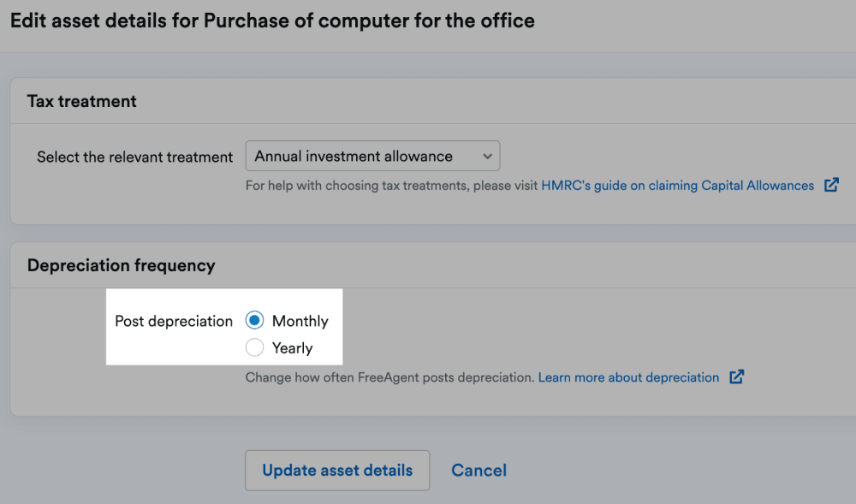This screenshot has width=856, height=504.
Task: Click "Annual investment allowance" selected value
Action: (354, 157)
